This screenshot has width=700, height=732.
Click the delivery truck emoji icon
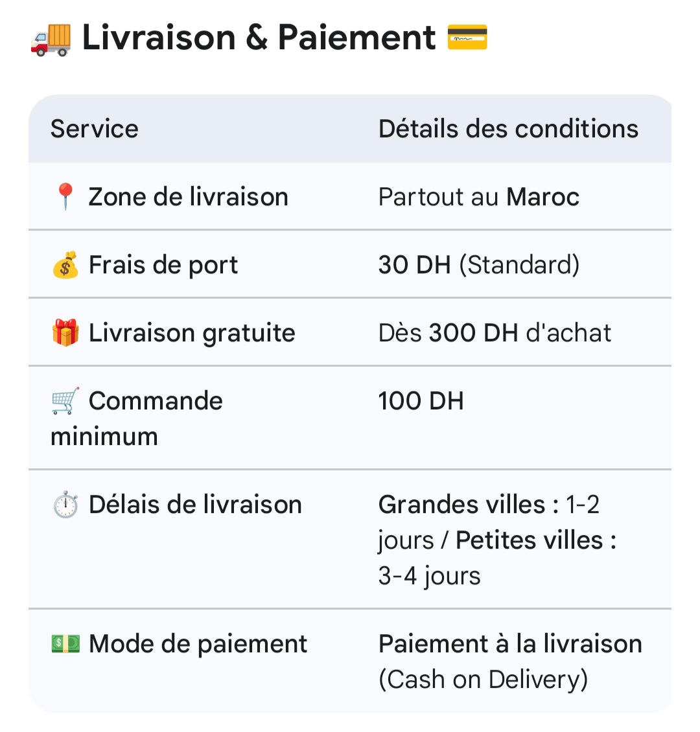(51, 38)
